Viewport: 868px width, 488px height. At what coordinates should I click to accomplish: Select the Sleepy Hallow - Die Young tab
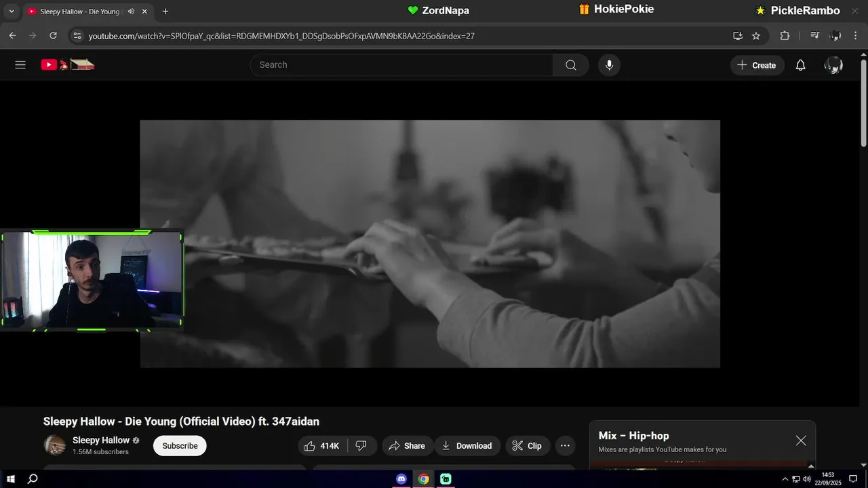click(x=79, y=12)
